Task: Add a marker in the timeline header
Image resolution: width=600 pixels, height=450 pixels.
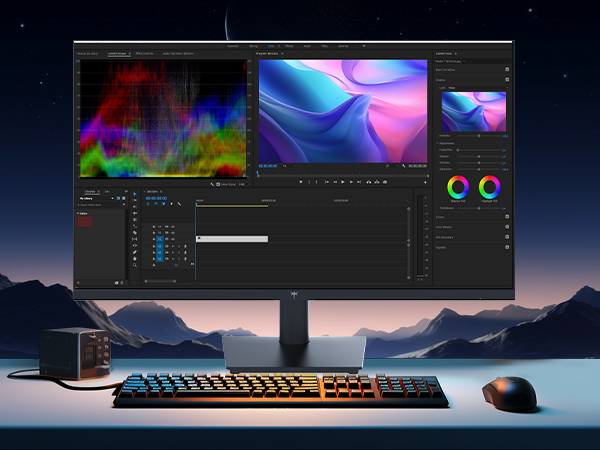Action: (171, 204)
